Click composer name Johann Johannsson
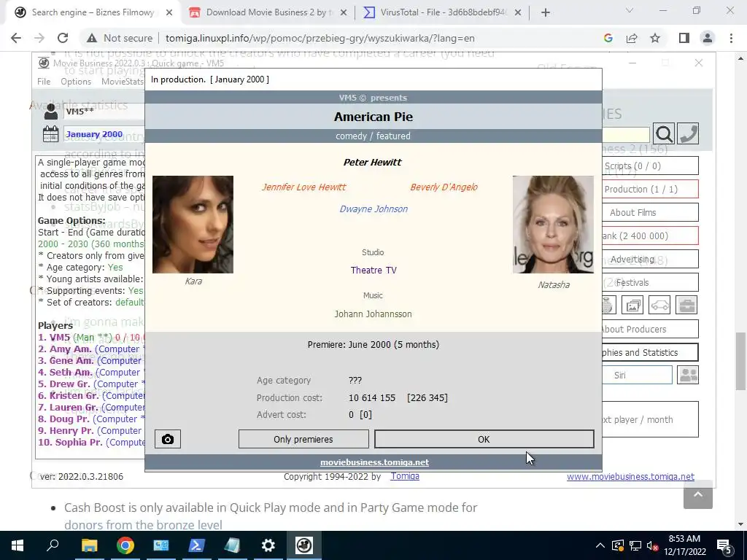The height and width of the screenshot is (560, 747). 373,314
